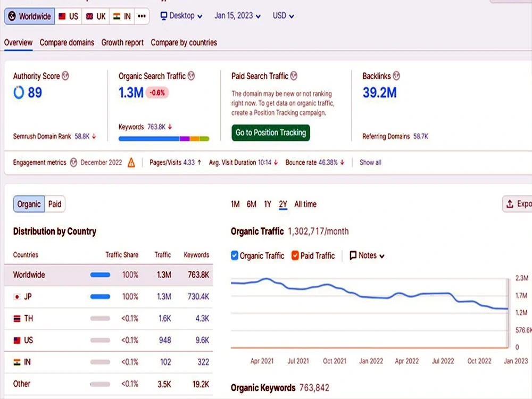
Task: Click the Show all link
Action: click(x=370, y=162)
